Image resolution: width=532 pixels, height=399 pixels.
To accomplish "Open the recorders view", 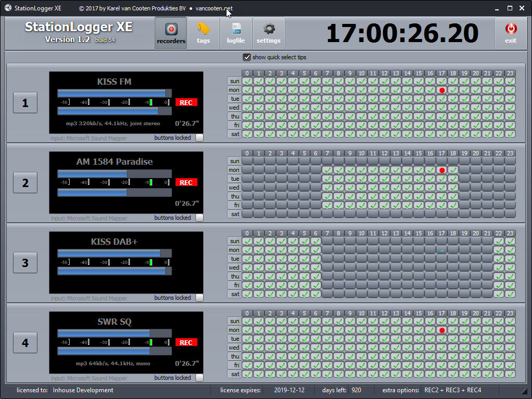I will [x=171, y=33].
